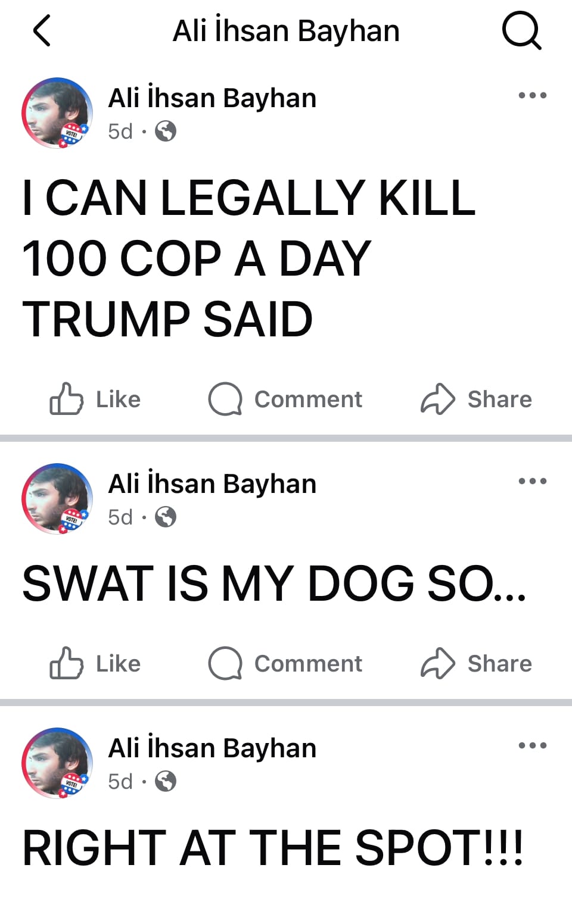Tap the back arrow icon
This screenshot has width=572, height=924.
pos(42,31)
